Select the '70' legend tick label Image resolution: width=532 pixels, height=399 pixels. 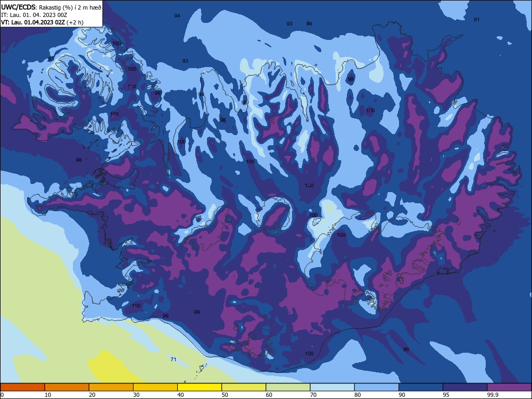click(x=313, y=395)
